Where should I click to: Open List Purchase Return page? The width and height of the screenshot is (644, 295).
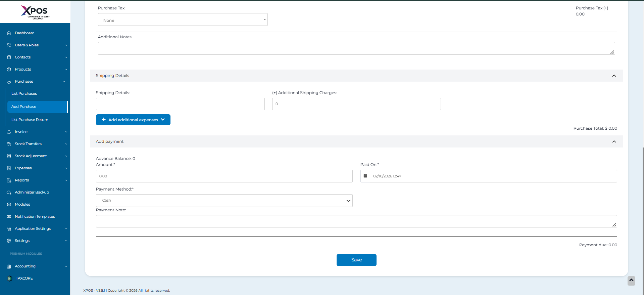[x=30, y=120]
